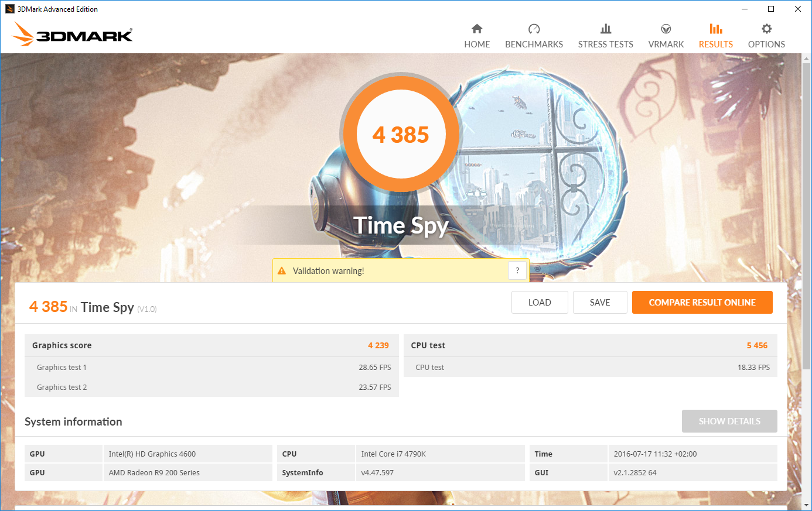The height and width of the screenshot is (511, 812).
Task: Select the OPTIONS tab label
Action: pyautogui.click(x=766, y=44)
